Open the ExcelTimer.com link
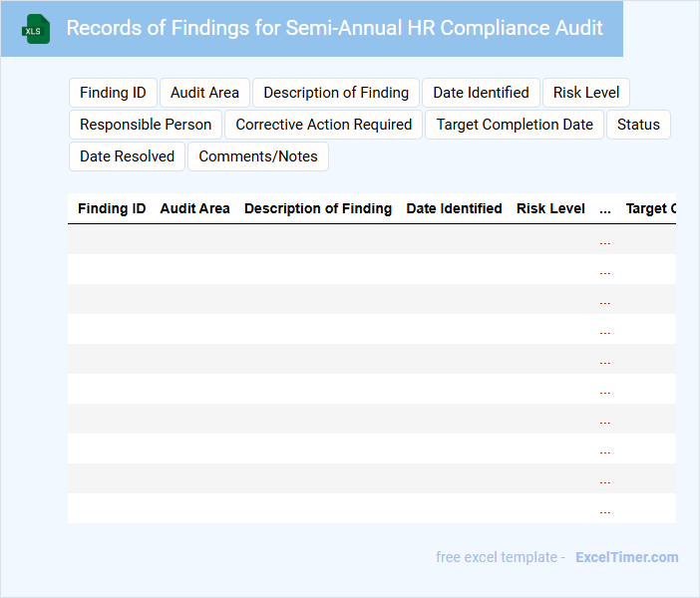This screenshot has height=598, width=700. click(x=626, y=557)
